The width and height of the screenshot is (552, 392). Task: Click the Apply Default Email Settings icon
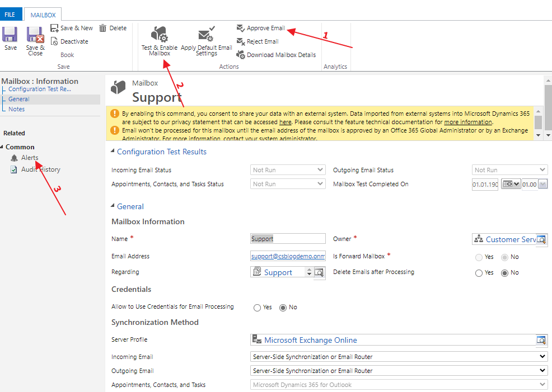pyautogui.click(x=206, y=35)
